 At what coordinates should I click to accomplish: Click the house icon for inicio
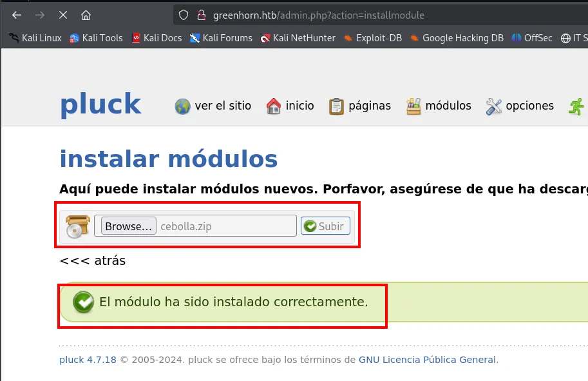pyautogui.click(x=273, y=106)
